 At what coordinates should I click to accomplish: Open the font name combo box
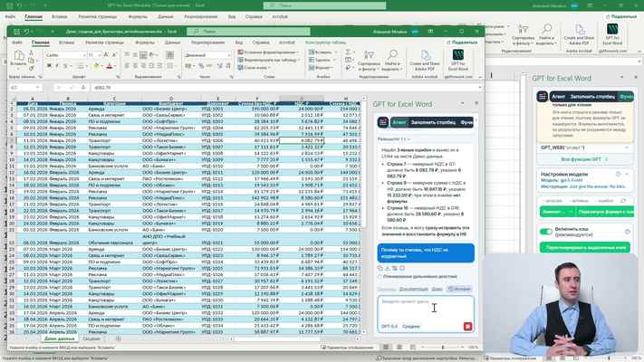[x=66, y=54]
